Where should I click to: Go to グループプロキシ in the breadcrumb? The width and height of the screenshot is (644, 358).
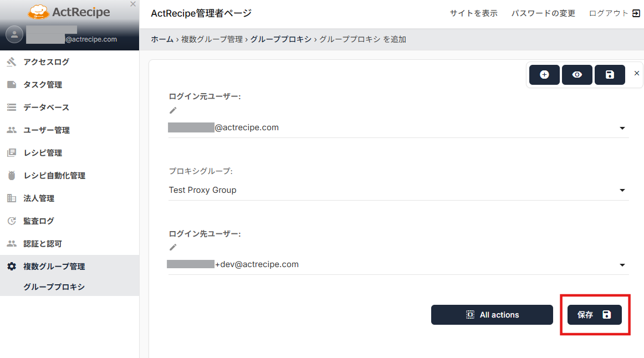(x=281, y=39)
